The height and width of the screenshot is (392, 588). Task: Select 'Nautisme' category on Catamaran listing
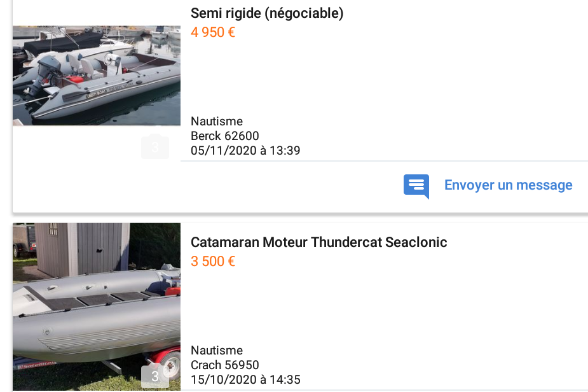(217, 351)
